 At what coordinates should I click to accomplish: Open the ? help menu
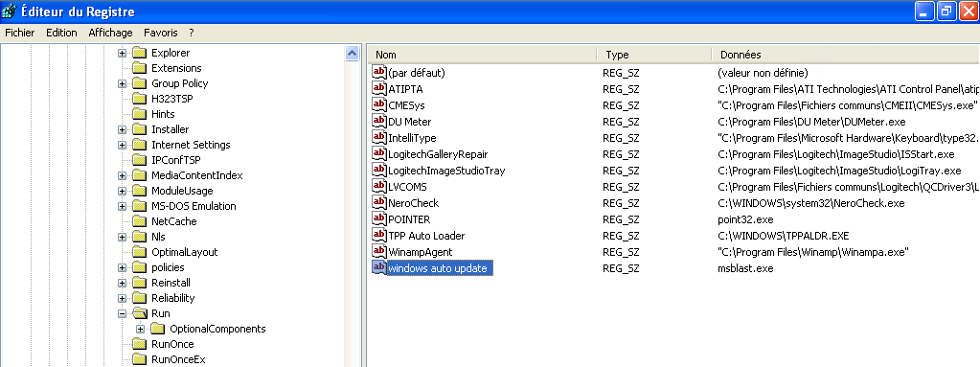pos(192,33)
